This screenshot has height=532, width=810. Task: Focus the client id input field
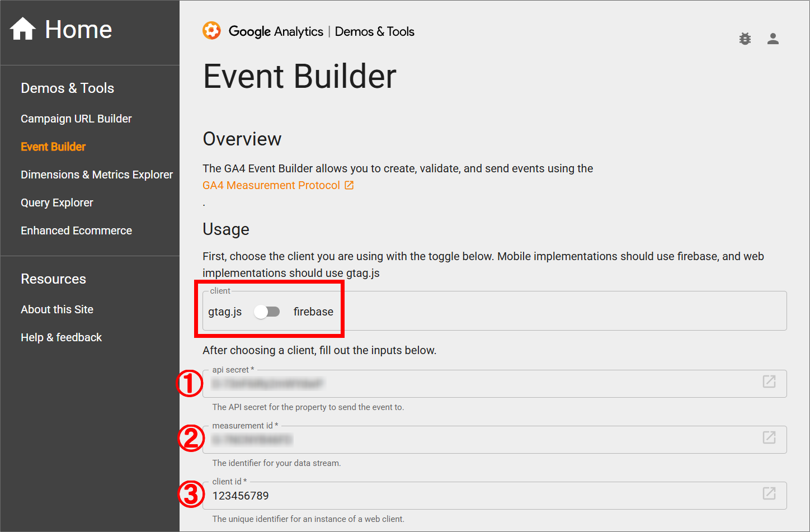tap(481, 496)
